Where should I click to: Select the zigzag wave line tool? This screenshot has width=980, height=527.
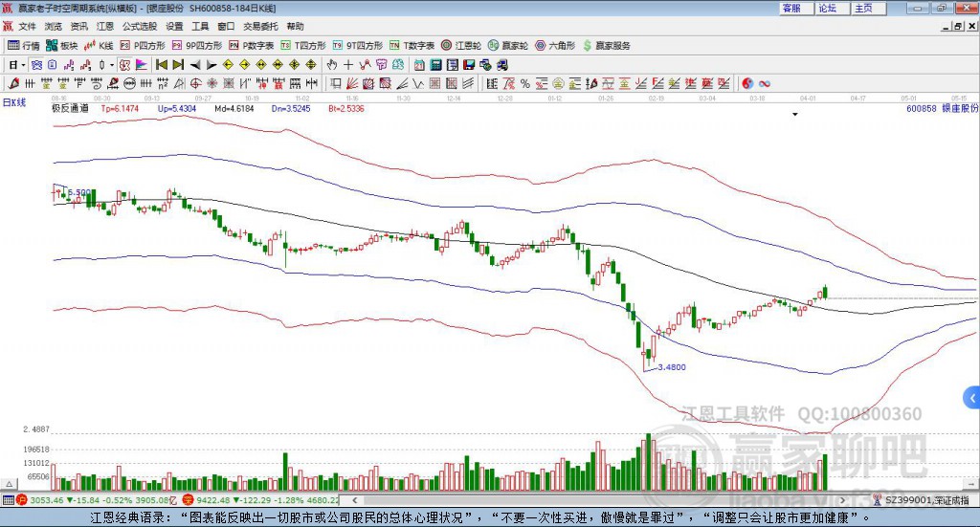(x=418, y=83)
